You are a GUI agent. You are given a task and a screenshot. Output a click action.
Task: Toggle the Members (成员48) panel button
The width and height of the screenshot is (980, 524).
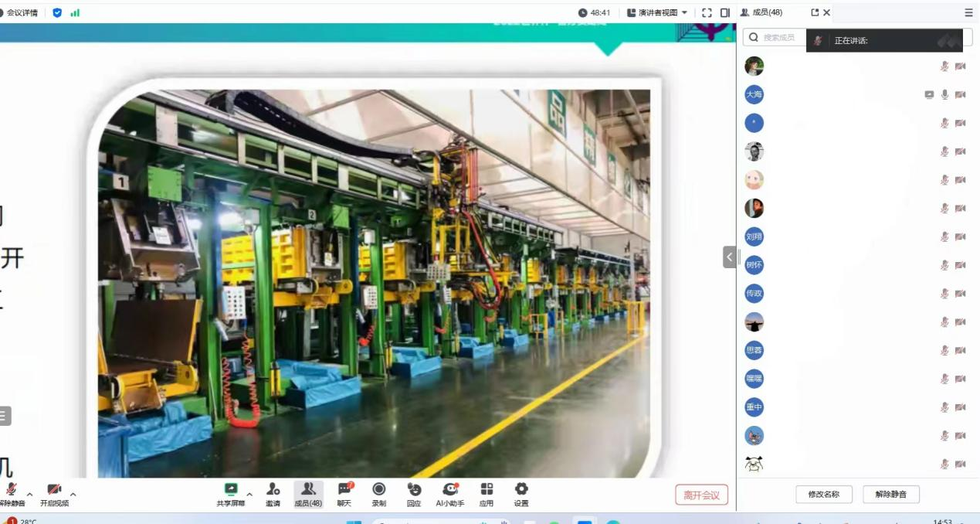[x=308, y=495]
